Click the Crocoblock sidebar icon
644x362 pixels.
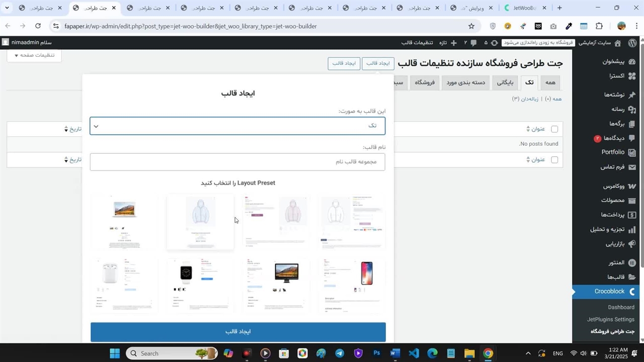[x=632, y=292]
